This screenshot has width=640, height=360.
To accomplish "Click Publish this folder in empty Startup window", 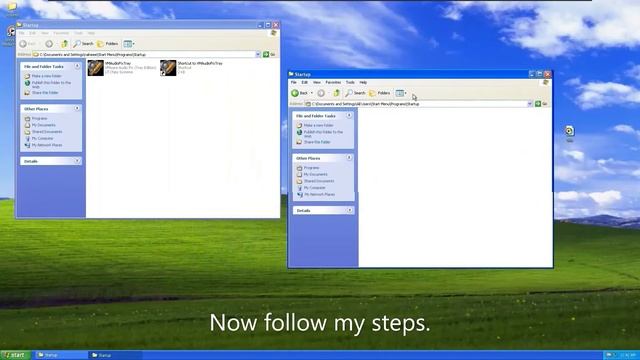I will 320,133.
